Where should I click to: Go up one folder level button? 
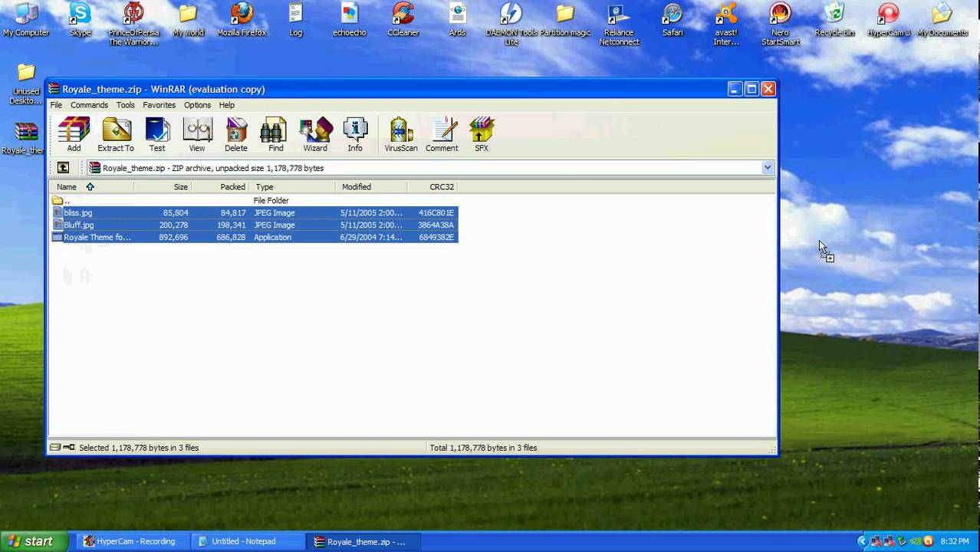pyautogui.click(x=63, y=168)
